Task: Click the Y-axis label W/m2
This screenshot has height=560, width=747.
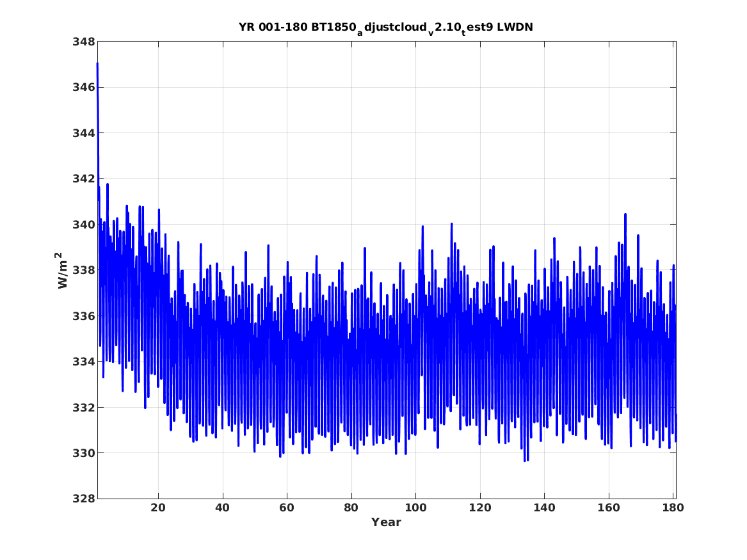Action: [x=62, y=270]
